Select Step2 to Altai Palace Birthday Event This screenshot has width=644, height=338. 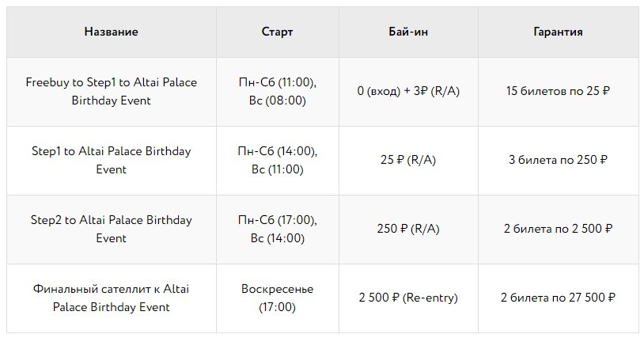tap(112, 230)
